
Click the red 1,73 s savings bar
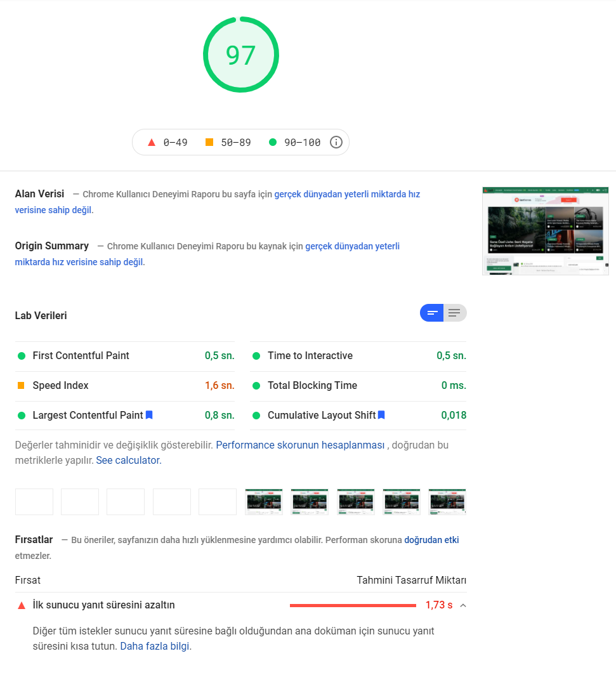pyautogui.click(x=353, y=605)
